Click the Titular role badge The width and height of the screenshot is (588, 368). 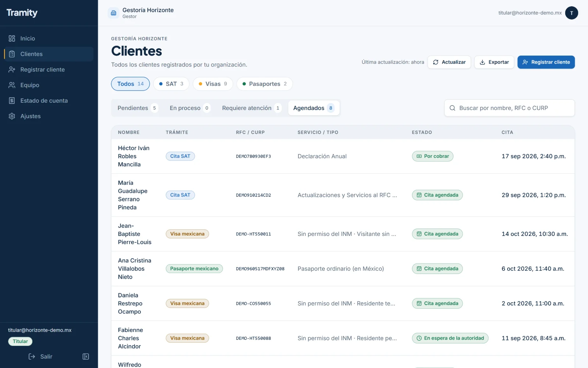[x=20, y=342]
